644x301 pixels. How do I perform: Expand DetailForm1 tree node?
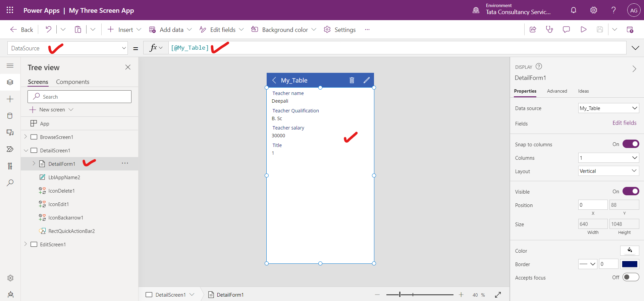[x=34, y=163]
